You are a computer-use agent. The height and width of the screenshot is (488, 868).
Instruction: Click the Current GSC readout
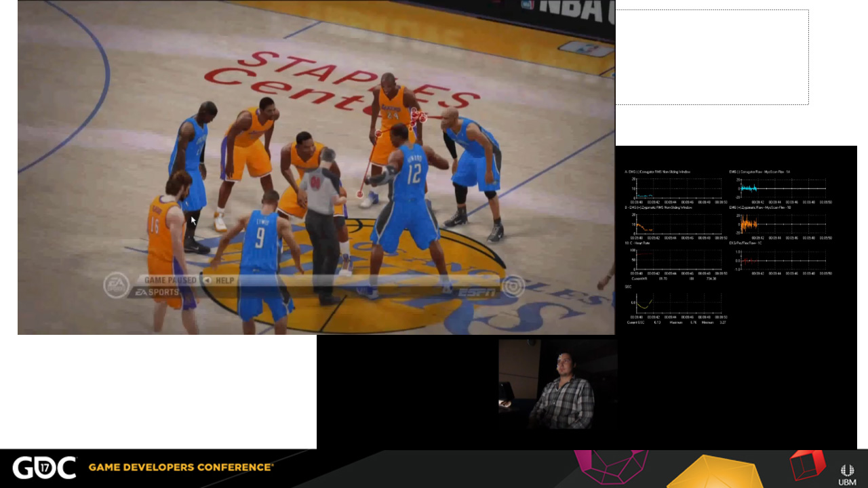pyautogui.click(x=644, y=323)
